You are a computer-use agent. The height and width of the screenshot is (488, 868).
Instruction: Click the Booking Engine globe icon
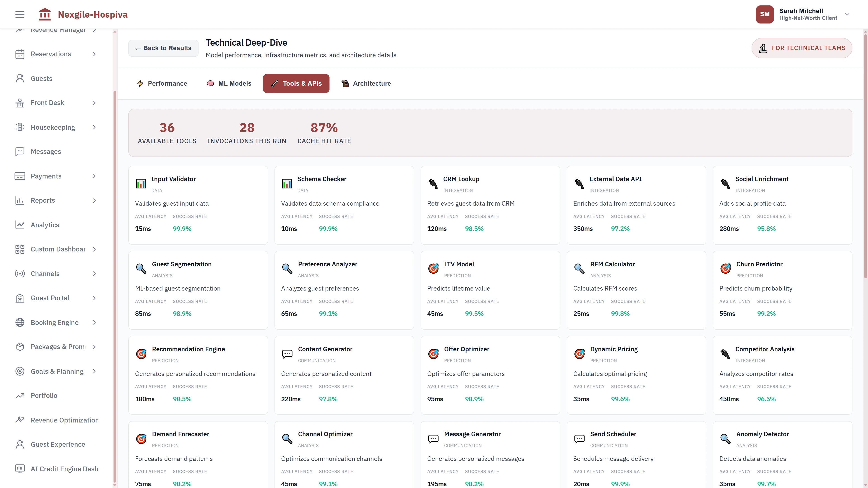(x=19, y=322)
